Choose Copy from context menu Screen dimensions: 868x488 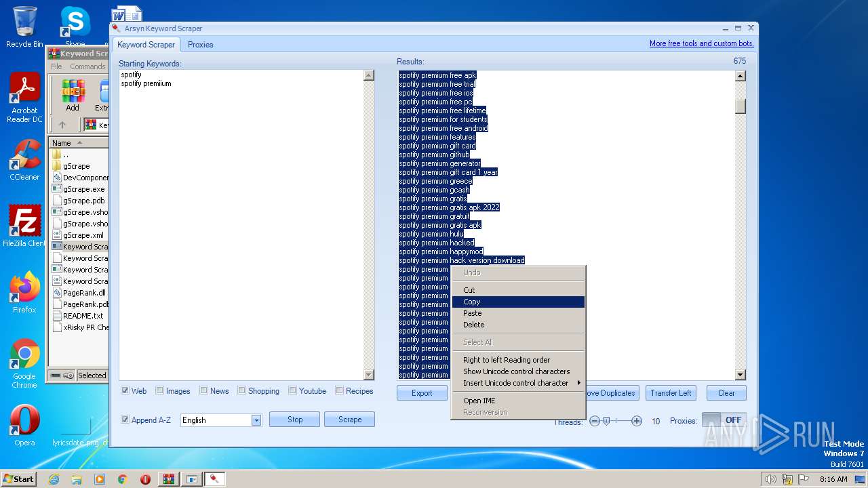tap(519, 302)
